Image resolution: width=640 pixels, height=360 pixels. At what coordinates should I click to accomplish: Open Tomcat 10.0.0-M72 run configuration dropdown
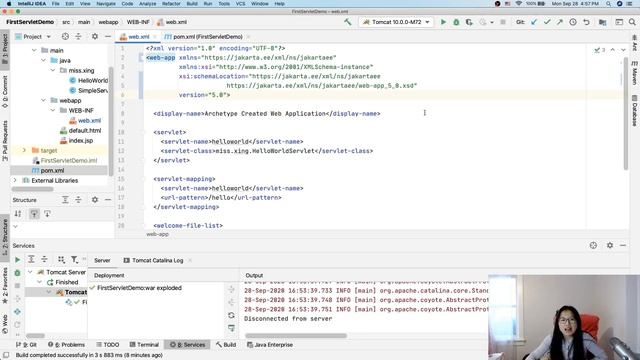(x=396, y=22)
